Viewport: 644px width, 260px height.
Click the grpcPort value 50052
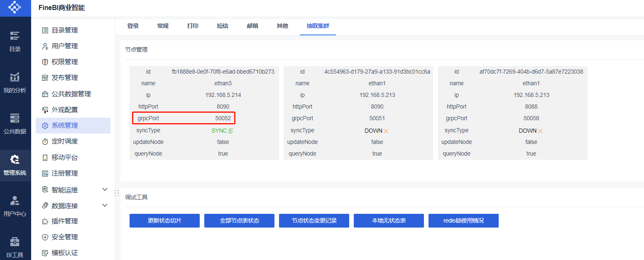[x=223, y=118]
